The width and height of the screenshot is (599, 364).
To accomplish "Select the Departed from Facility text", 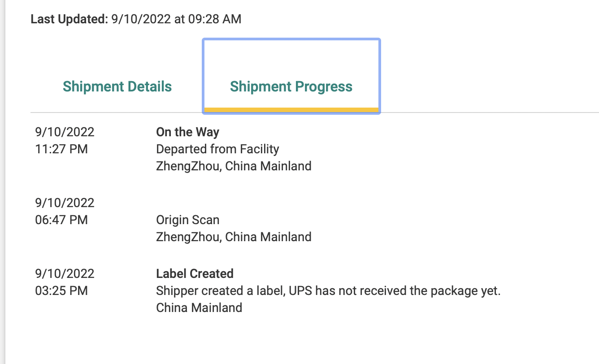I will tap(217, 149).
